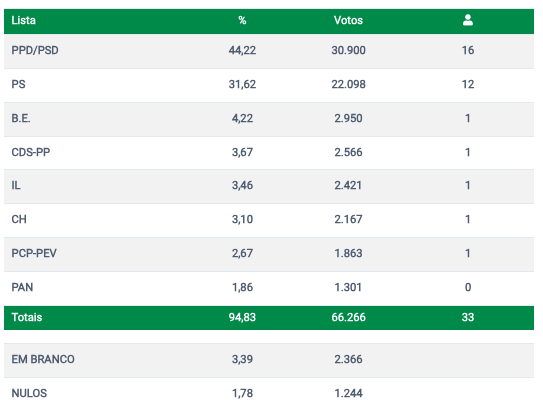543x408 pixels.
Task: Click the CDS-PP row label
Action: click(30, 152)
